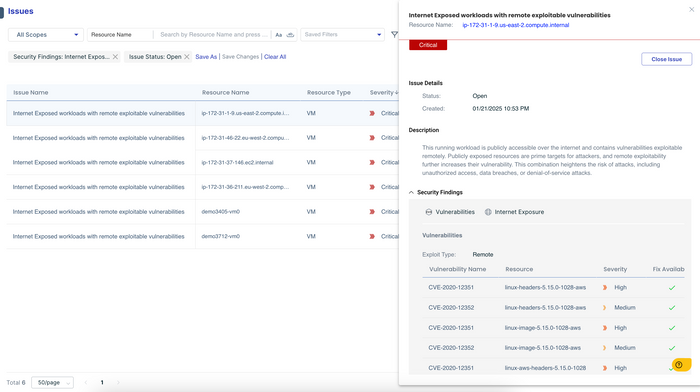Click the medium severity icon for linux-headers CVE-2020-12352
This screenshot has width=700, height=392.
point(605,308)
